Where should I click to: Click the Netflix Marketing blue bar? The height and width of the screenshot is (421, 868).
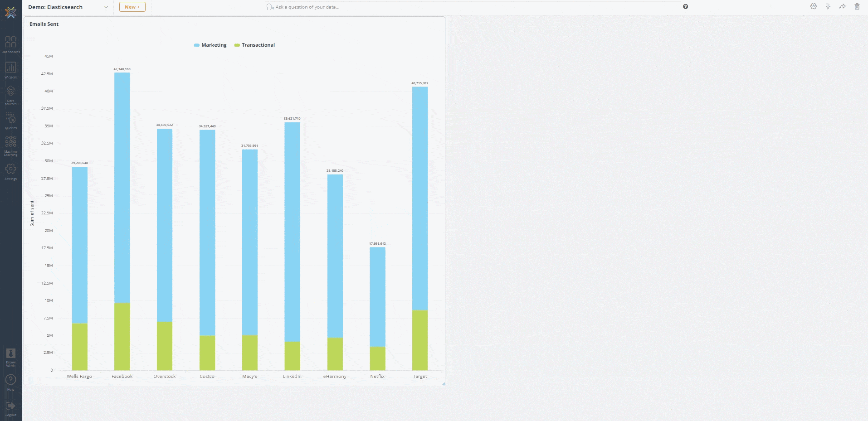click(377, 297)
